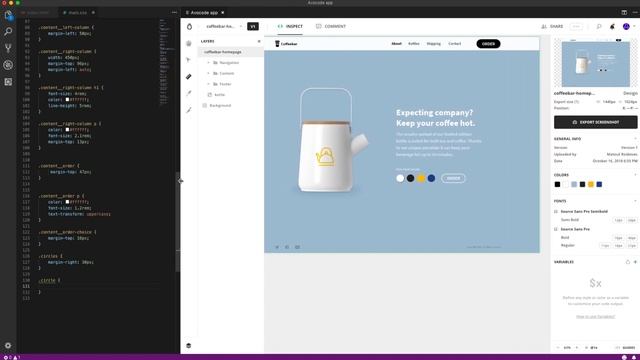The width and height of the screenshot is (640, 360).
Task: Select the slice knife tool below the eyedropper
Action: (189, 110)
